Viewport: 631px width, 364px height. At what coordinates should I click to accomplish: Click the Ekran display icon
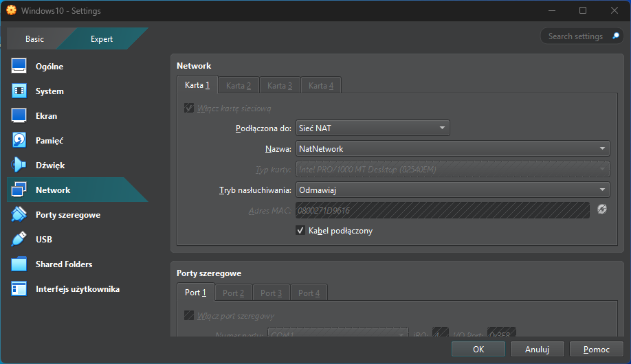(x=19, y=115)
